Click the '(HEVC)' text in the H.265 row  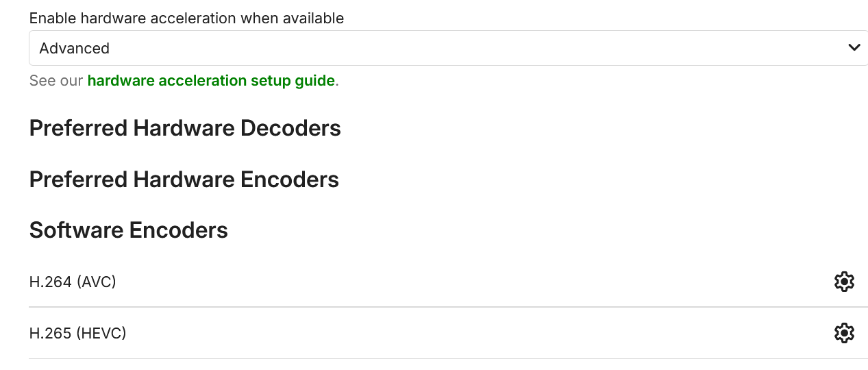(x=101, y=333)
